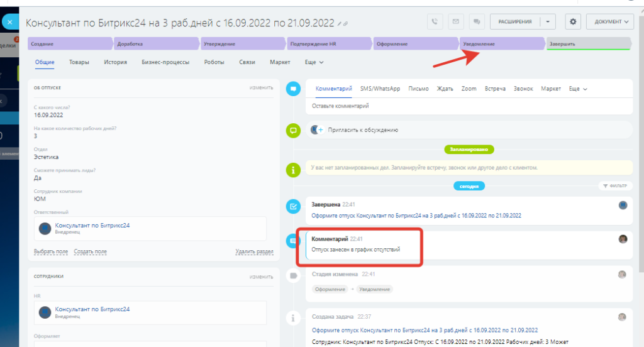The image size is (644, 347).
Task: Switch to the Товары tab
Action: (x=79, y=62)
